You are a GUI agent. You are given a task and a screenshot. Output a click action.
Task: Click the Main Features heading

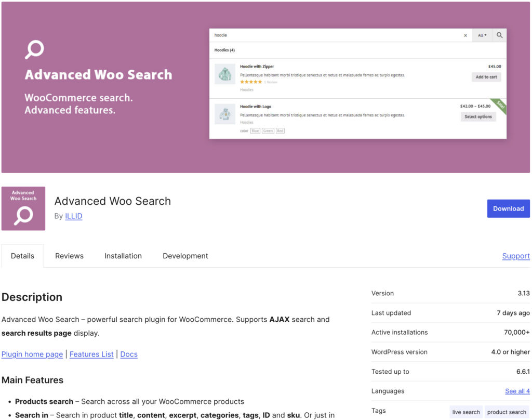pos(32,380)
